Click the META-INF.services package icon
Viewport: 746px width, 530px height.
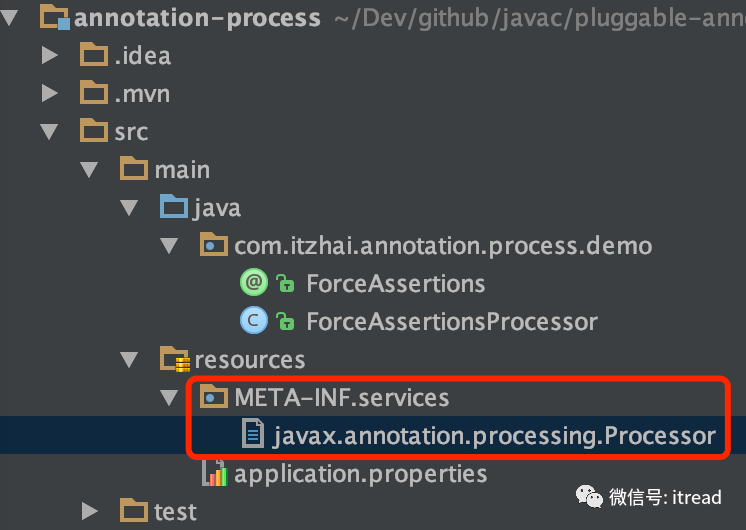point(215,397)
